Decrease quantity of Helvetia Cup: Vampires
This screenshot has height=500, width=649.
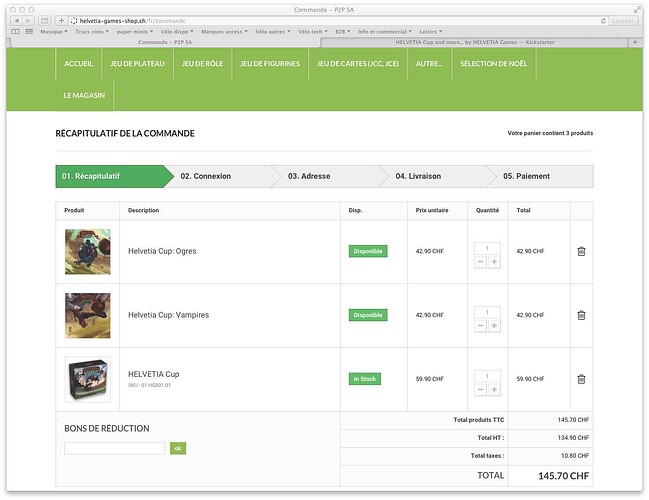[x=480, y=326]
